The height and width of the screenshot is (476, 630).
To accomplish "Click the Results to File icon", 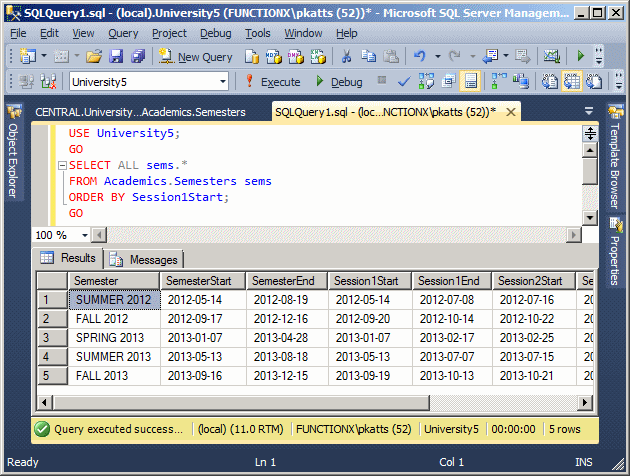I will pos(594,82).
